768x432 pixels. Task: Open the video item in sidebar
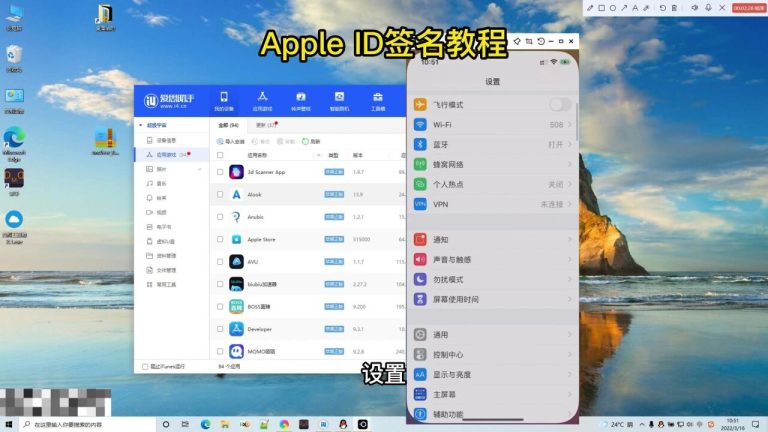[157, 213]
